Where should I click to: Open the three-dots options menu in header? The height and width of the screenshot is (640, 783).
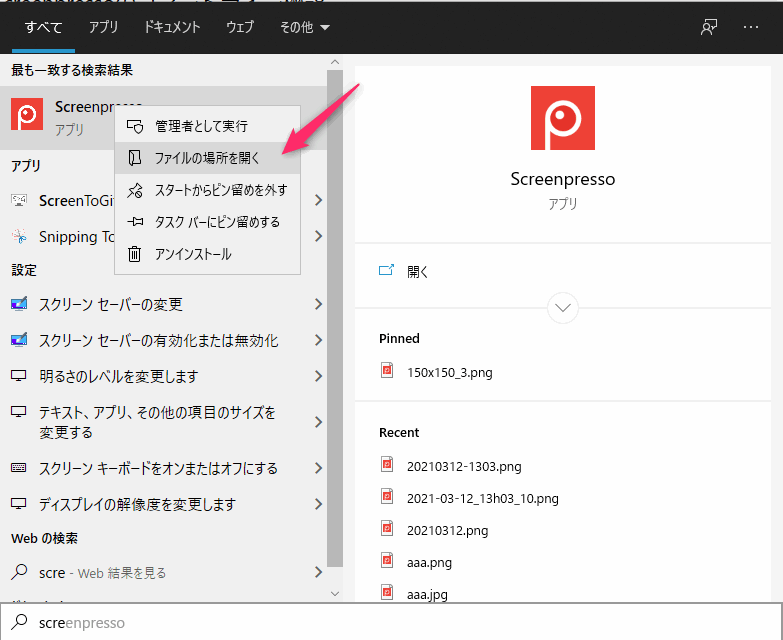click(x=751, y=27)
